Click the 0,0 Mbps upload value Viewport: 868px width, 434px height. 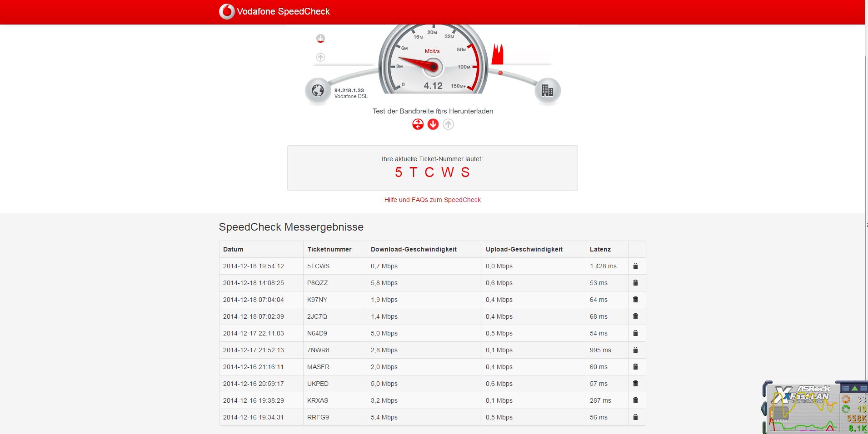coord(499,266)
